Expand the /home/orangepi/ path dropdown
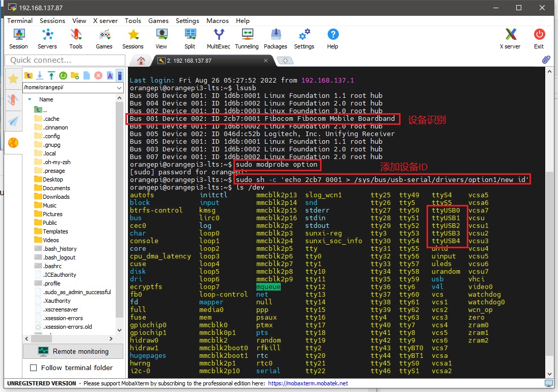Viewport: 558px width, 392px height. (x=119, y=88)
